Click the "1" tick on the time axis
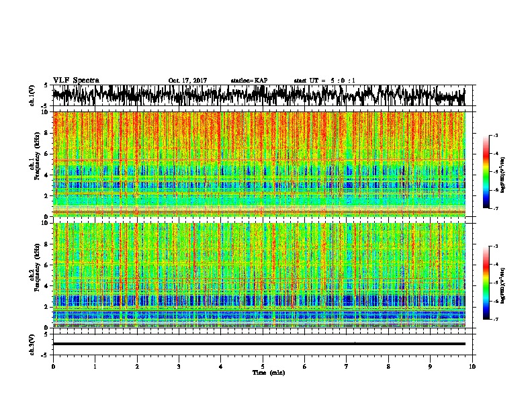 pyautogui.click(x=95, y=367)
